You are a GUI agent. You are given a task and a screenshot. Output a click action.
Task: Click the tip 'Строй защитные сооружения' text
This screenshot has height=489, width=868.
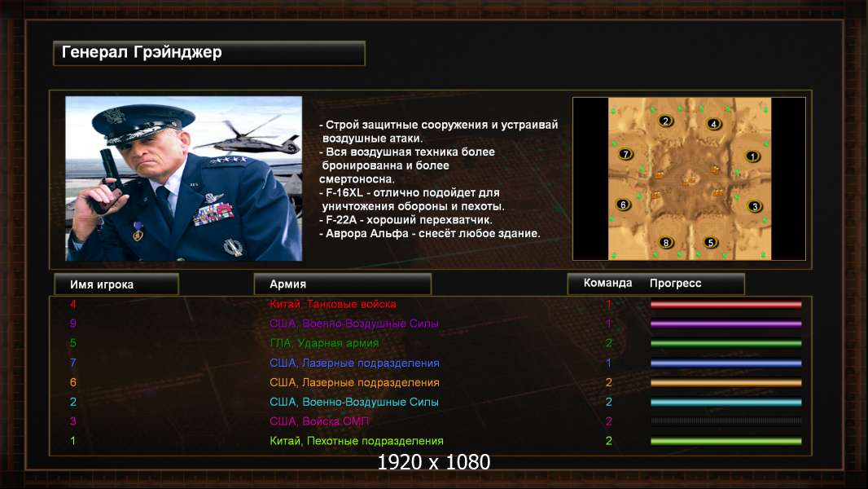pos(438,131)
